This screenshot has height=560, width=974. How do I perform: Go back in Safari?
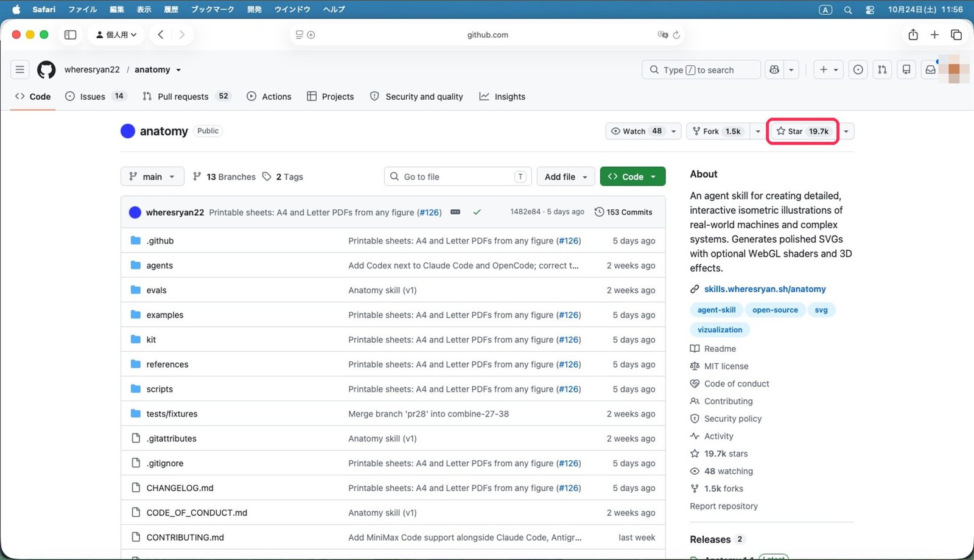(161, 35)
